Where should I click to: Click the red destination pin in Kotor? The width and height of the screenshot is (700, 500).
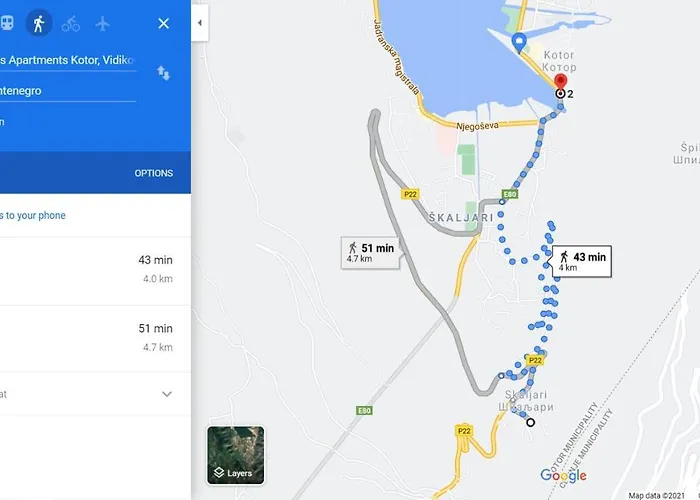[x=561, y=83]
